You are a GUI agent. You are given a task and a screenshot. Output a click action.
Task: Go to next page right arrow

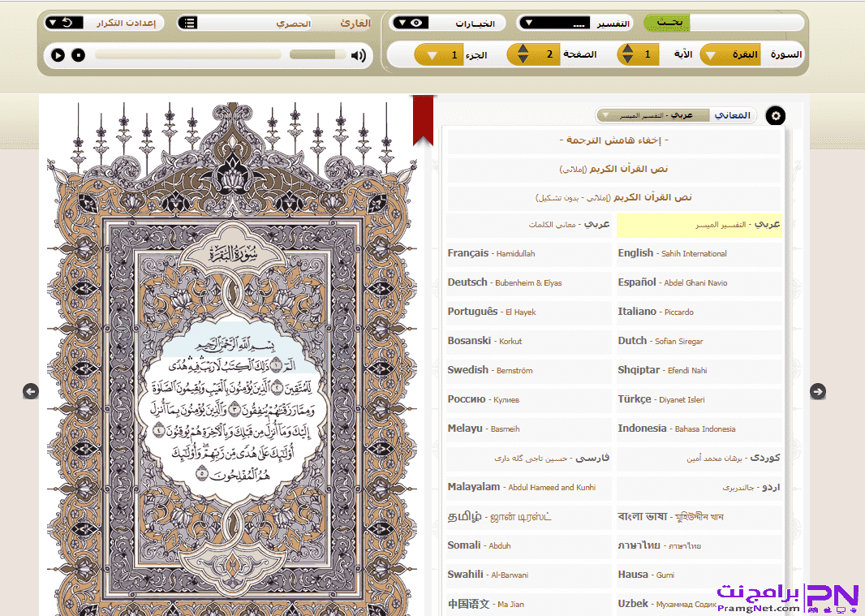coord(818,391)
